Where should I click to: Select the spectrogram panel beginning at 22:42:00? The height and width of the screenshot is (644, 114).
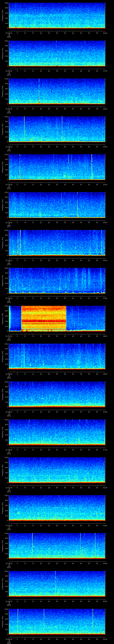tap(57, 508)
